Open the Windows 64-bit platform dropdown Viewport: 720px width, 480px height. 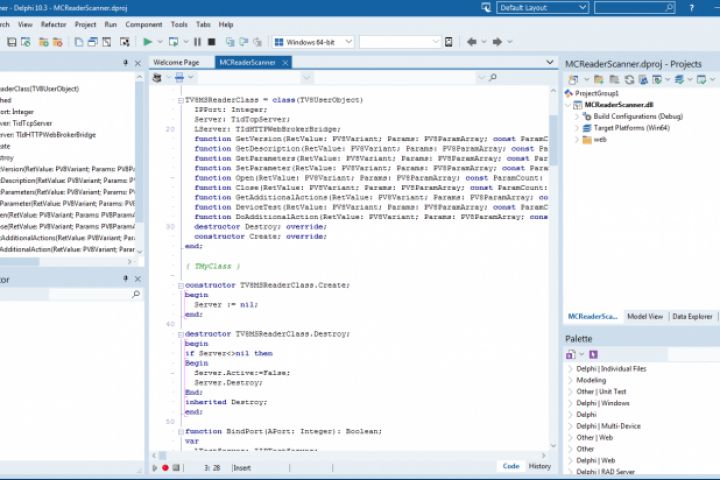pos(312,42)
